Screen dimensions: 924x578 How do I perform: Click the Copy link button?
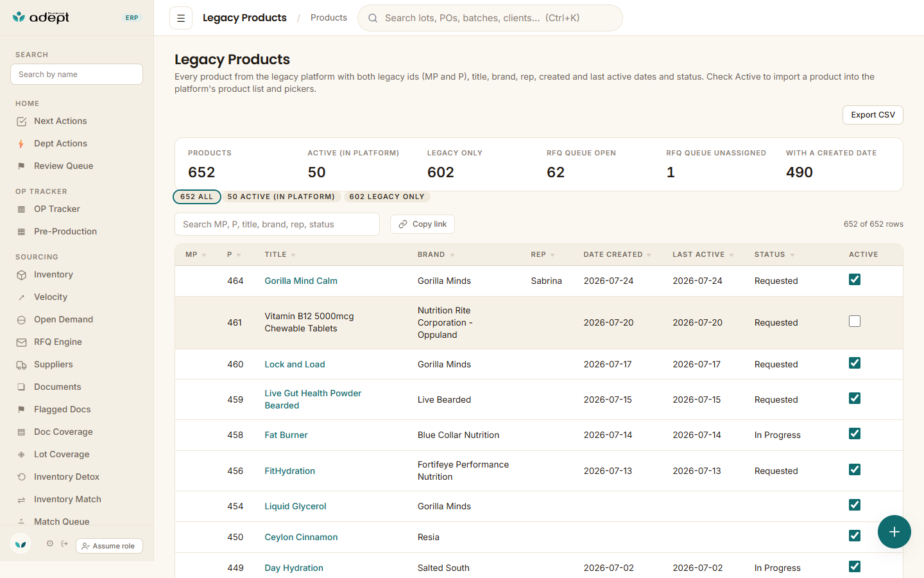pos(422,224)
